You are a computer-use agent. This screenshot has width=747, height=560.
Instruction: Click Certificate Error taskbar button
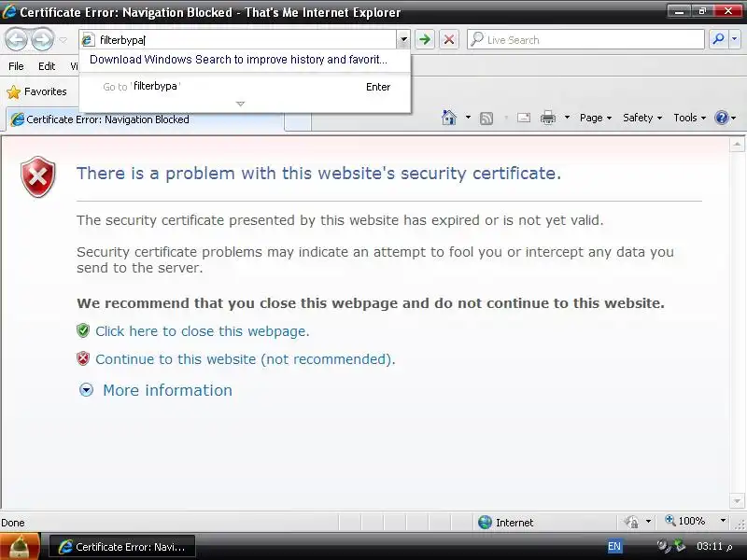[122, 547]
